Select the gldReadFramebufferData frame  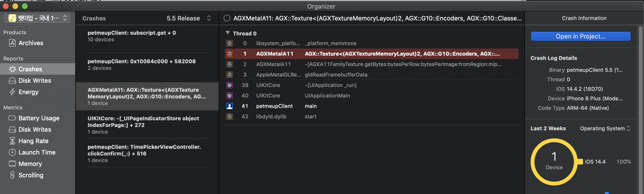point(372,75)
